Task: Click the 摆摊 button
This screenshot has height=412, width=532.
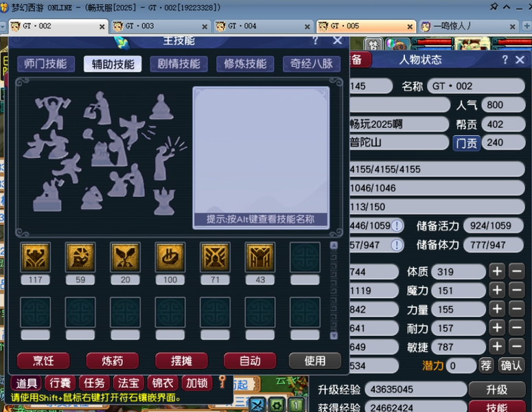Action: [x=181, y=360]
